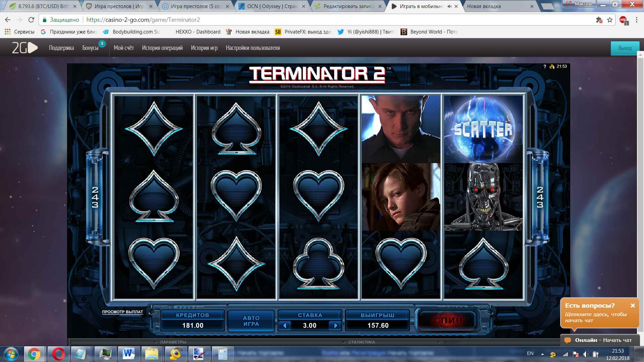Reload the current page
Viewport: 644px width, 362px height.
[x=31, y=20]
